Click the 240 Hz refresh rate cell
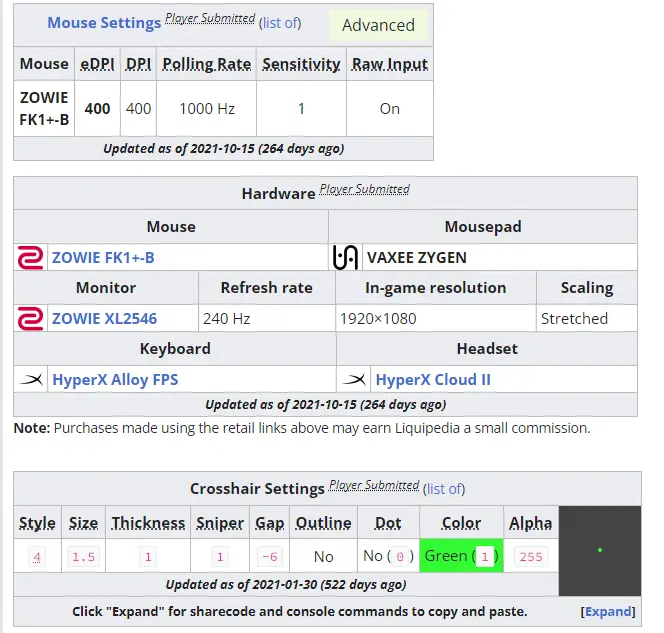664x633 pixels. 267,318
